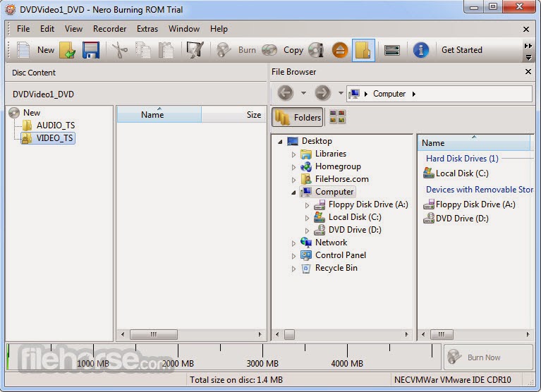Screen dimensions: 541x392
Task: Expand the FileHorse.com tree node
Action: click(x=293, y=180)
